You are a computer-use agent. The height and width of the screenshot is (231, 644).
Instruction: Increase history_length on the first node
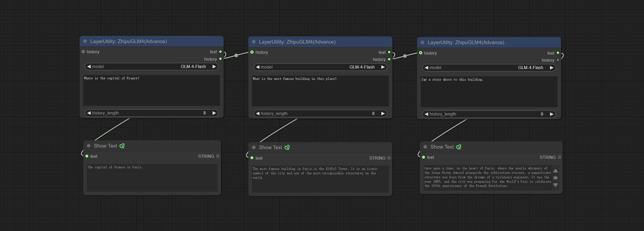[x=214, y=113]
